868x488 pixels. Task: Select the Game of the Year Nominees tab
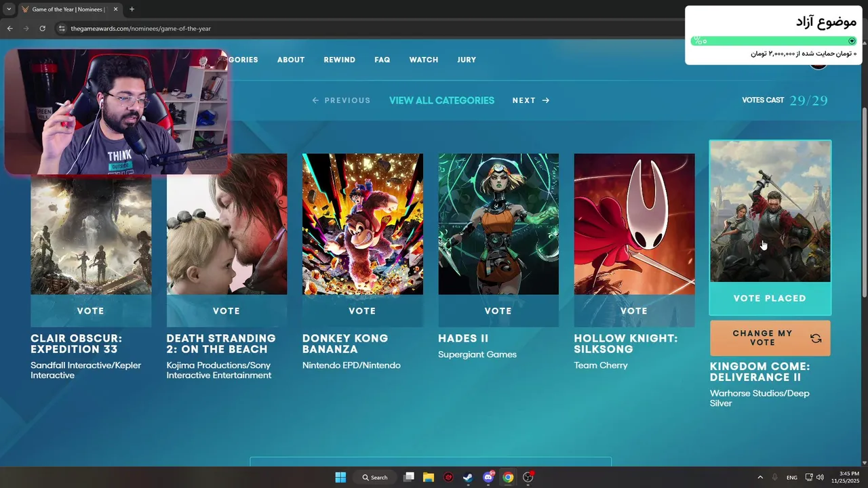68,9
